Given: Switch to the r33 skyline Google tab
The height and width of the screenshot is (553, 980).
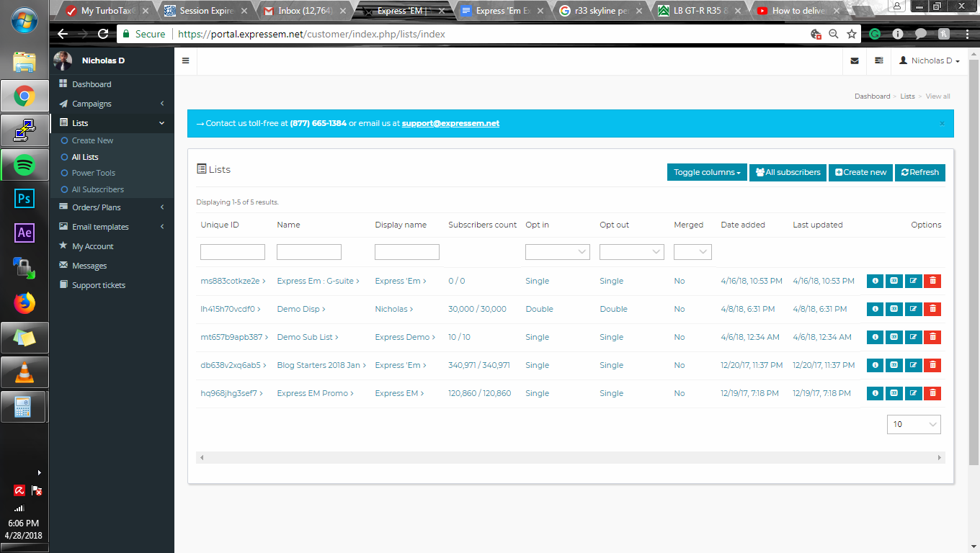Looking at the screenshot, I should [x=602, y=11].
